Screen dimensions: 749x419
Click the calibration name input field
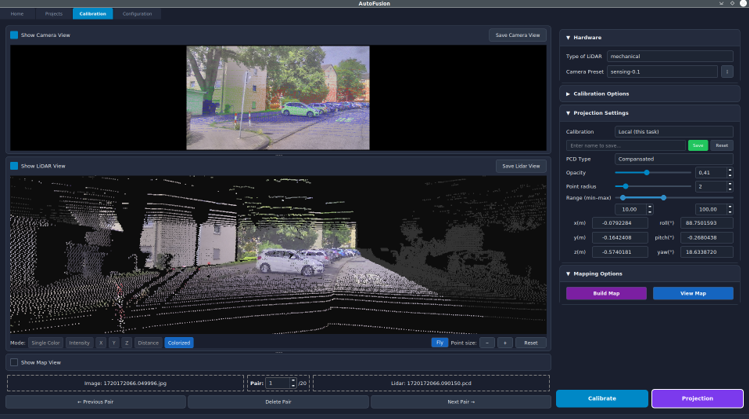coord(625,146)
